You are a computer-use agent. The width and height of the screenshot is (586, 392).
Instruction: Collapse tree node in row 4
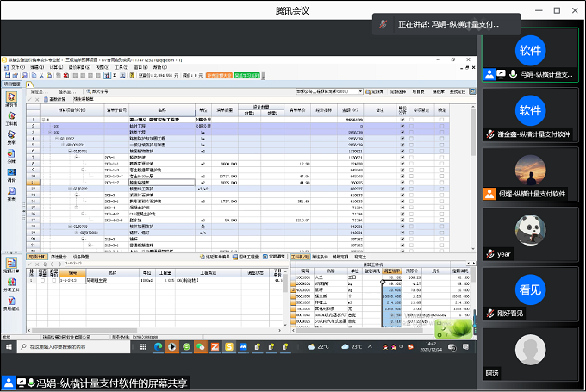coord(57,139)
